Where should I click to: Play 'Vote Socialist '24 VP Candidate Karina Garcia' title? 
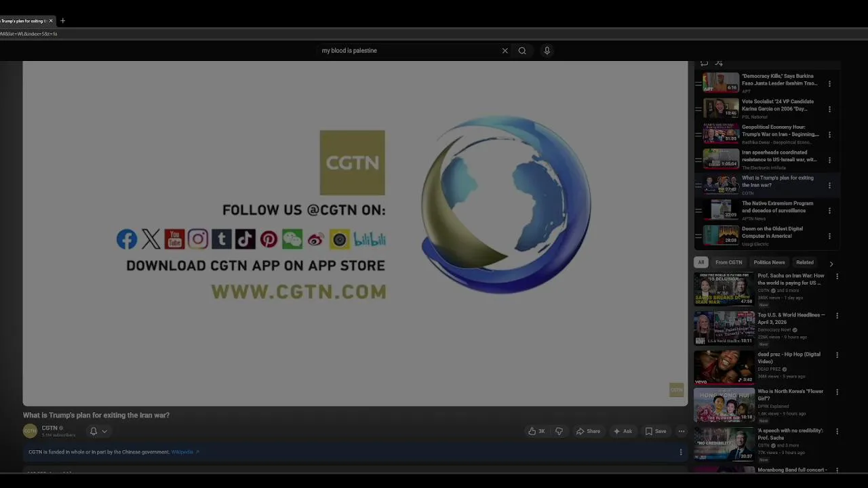click(778, 105)
